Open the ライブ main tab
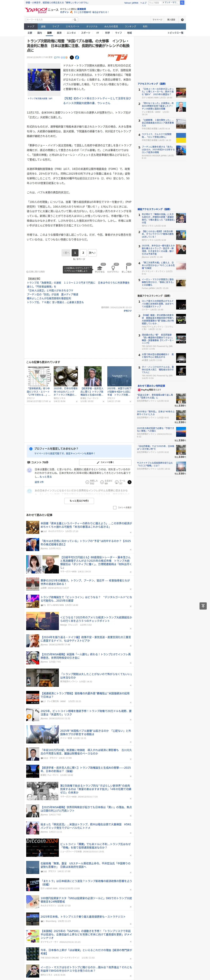 [56, 27]
